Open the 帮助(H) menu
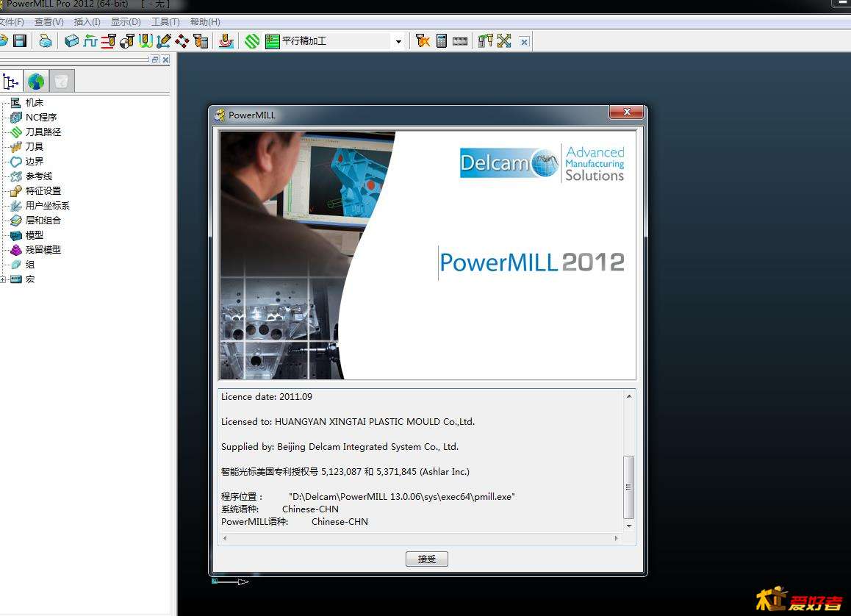 204,22
